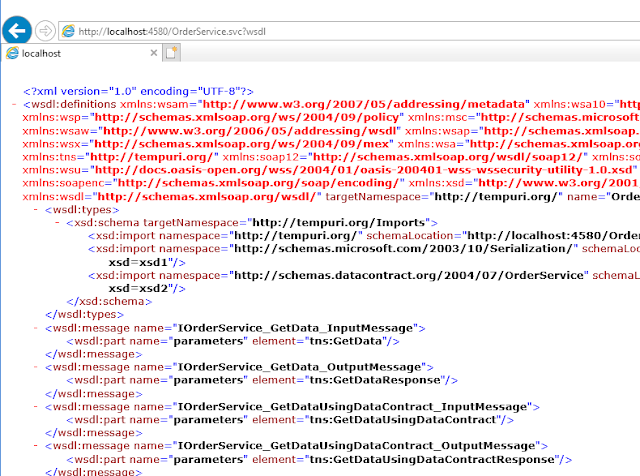Click the xmlns:wsaw addressing/wsdl value
Screen dimensions: 640x476
[249, 131]
